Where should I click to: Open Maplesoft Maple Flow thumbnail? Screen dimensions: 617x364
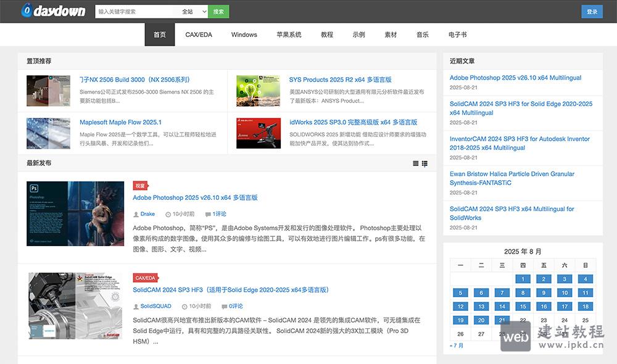click(48, 133)
